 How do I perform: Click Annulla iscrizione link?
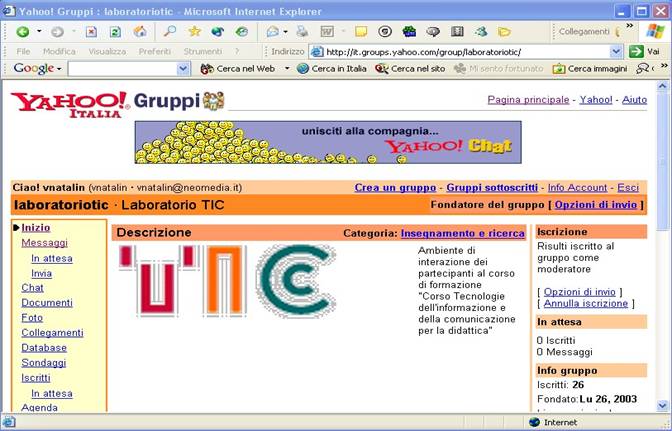click(x=586, y=303)
